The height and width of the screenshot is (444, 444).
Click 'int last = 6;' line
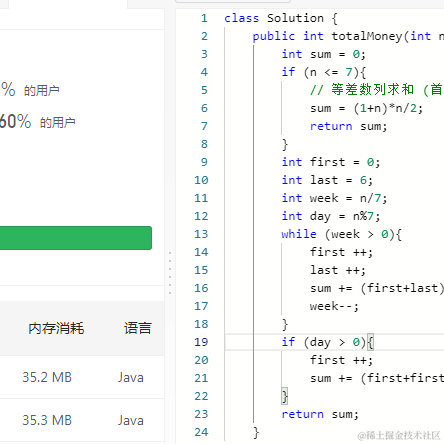(327, 180)
